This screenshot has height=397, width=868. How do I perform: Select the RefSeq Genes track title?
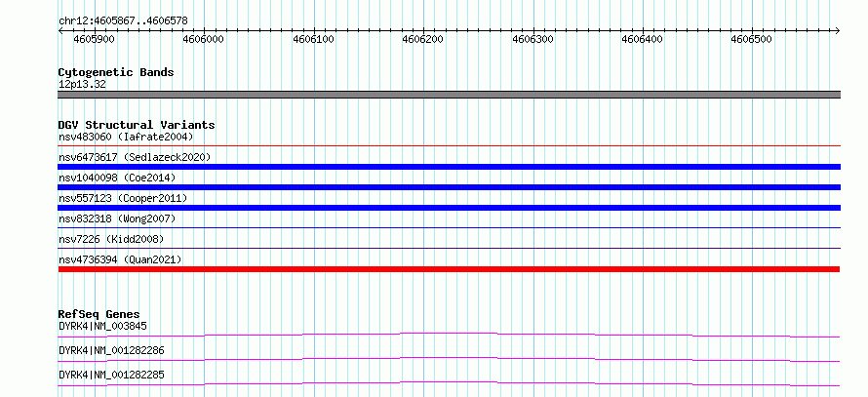[x=99, y=314]
